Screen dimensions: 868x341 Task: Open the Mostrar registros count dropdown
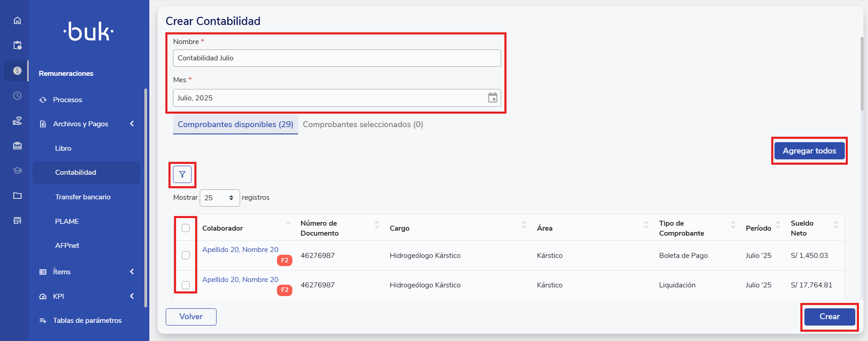click(x=220, y=198)
